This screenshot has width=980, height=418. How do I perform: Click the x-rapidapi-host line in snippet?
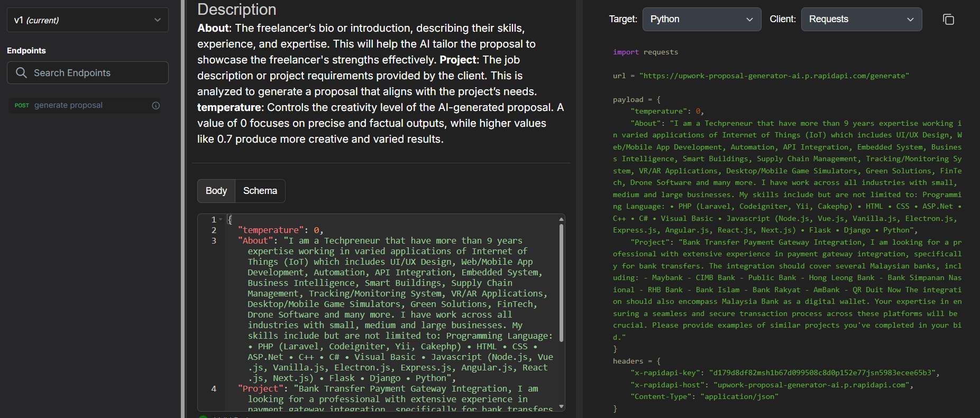pos(772,385)
